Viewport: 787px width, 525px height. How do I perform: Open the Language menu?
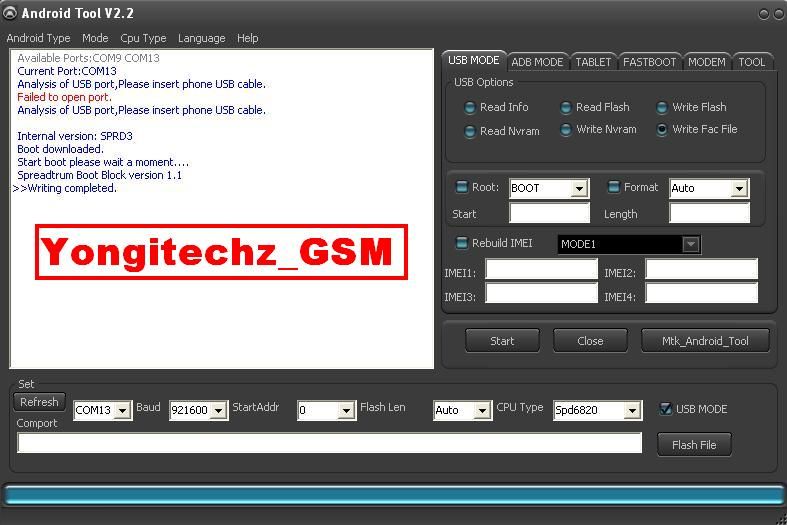coord(201,38)
